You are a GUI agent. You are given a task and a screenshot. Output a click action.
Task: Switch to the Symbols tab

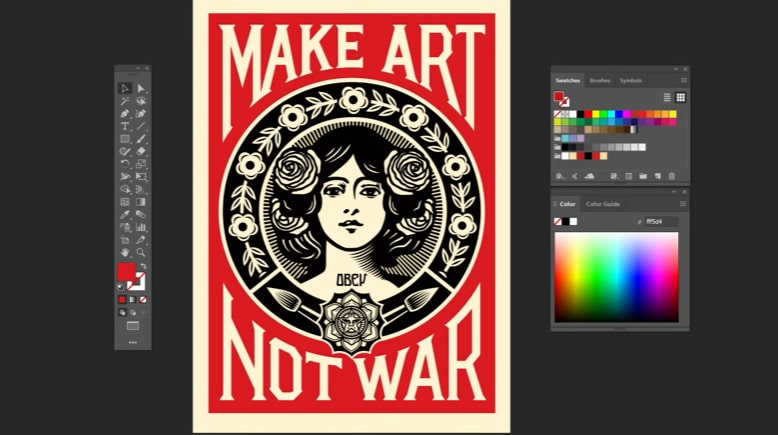click(631, 80)
